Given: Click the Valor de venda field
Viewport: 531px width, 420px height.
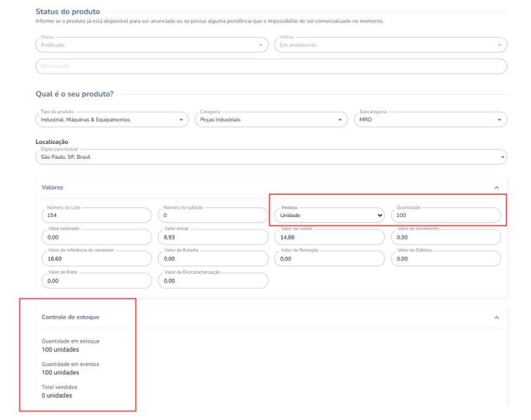Looking at the screenshot, I should (x=329, y=237).
